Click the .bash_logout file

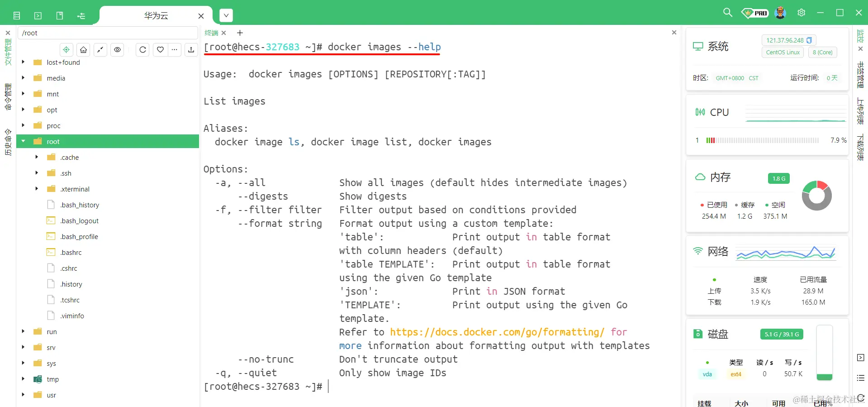[80, 221]
